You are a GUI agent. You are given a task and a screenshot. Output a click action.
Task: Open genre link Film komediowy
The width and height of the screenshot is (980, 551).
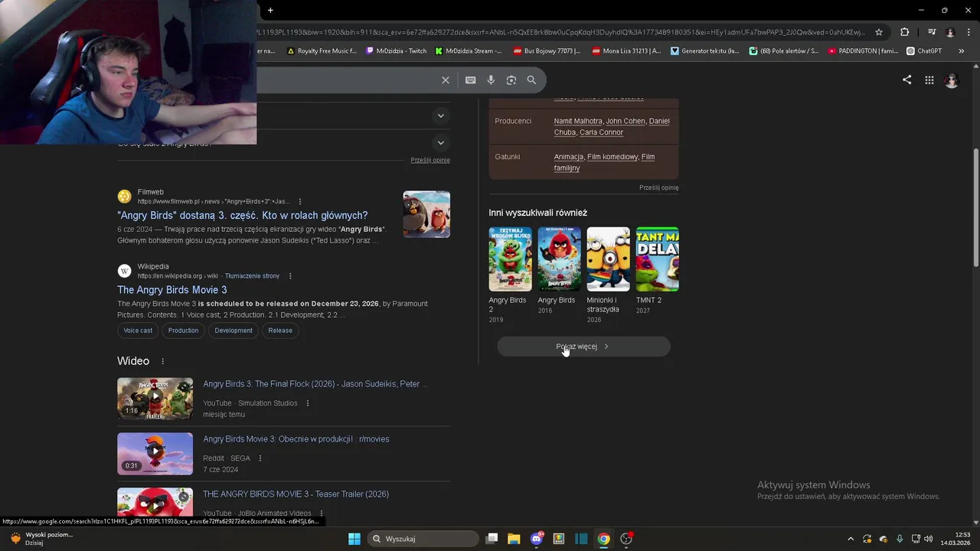click(x=612, y=157)
